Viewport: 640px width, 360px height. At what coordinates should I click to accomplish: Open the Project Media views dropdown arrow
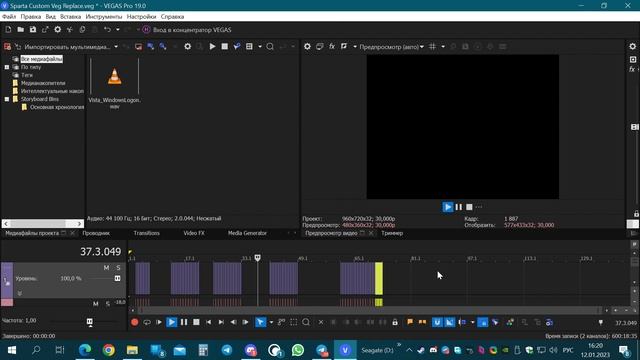point(260,47)
